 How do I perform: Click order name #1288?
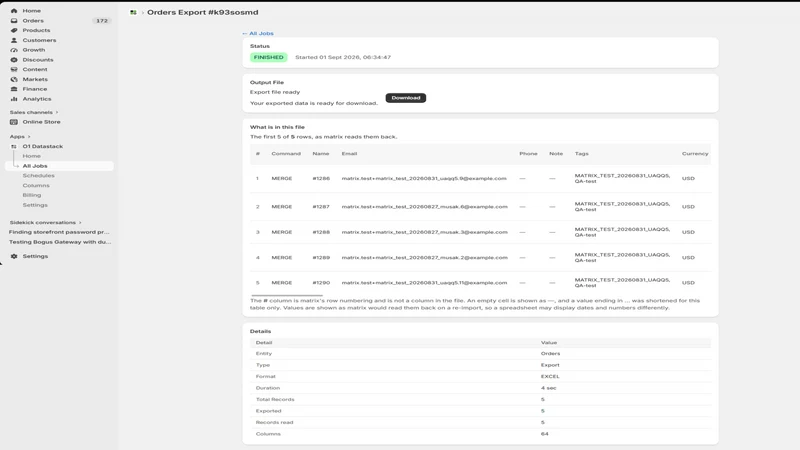click(x=321, y=232)
